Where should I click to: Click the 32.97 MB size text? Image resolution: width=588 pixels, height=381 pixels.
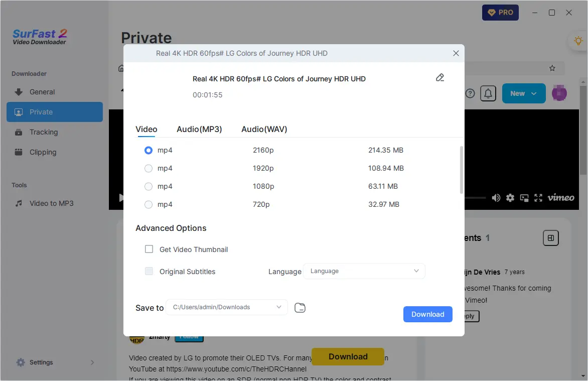tap(384, 204)
